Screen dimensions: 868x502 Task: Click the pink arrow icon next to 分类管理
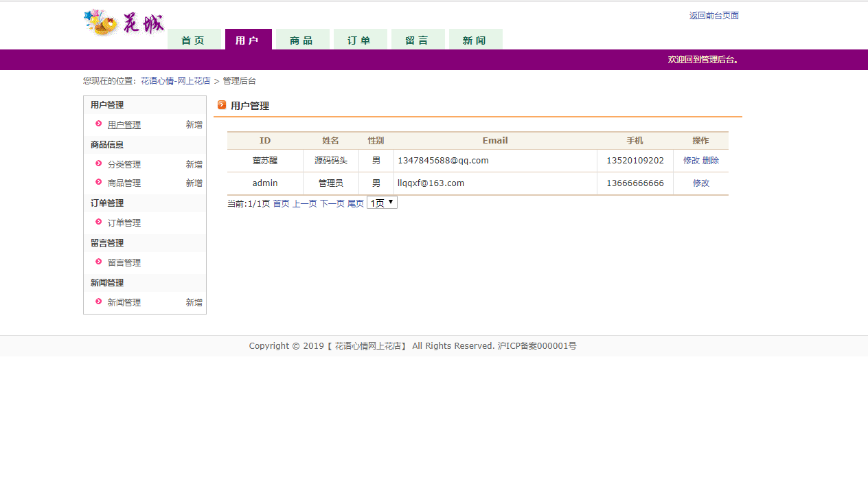click(100, 164)
